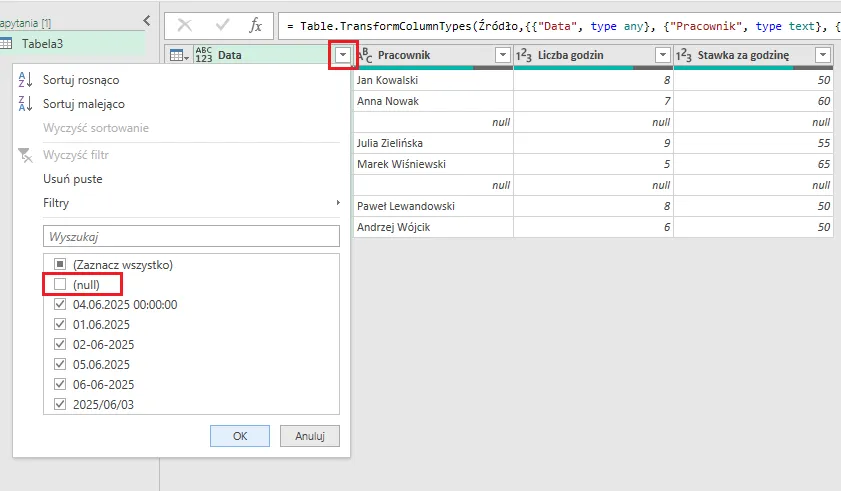This screenshot has height=491, width=841.
Task: Toggle the (Zaznacz wszystko) checkbox
Action: 60,265
